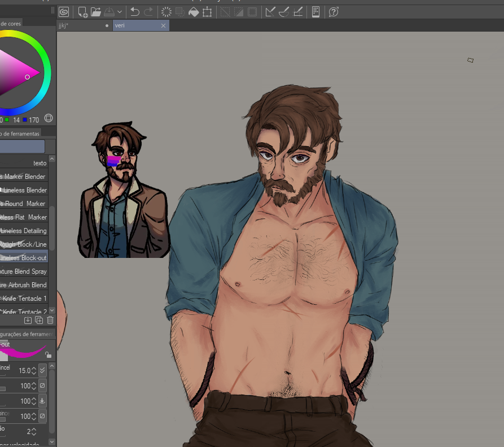Open the smartphone connection icon

pyautogui.click(x=315, y=12)
